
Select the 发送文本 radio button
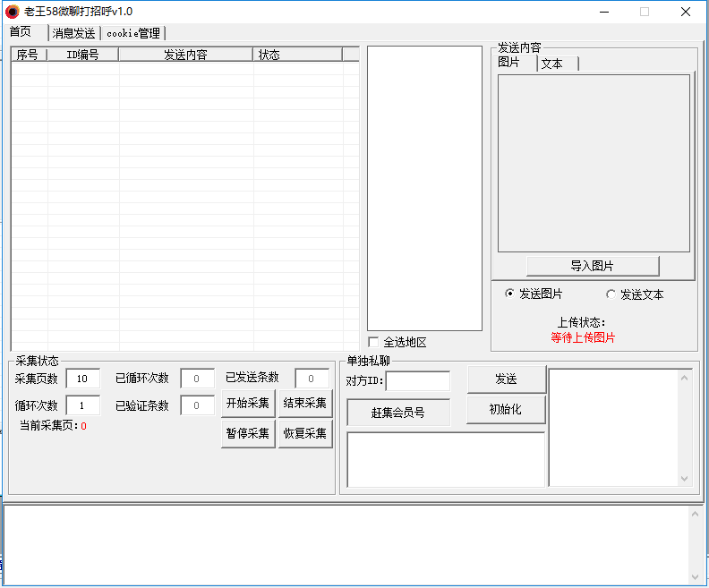[611, 294]
